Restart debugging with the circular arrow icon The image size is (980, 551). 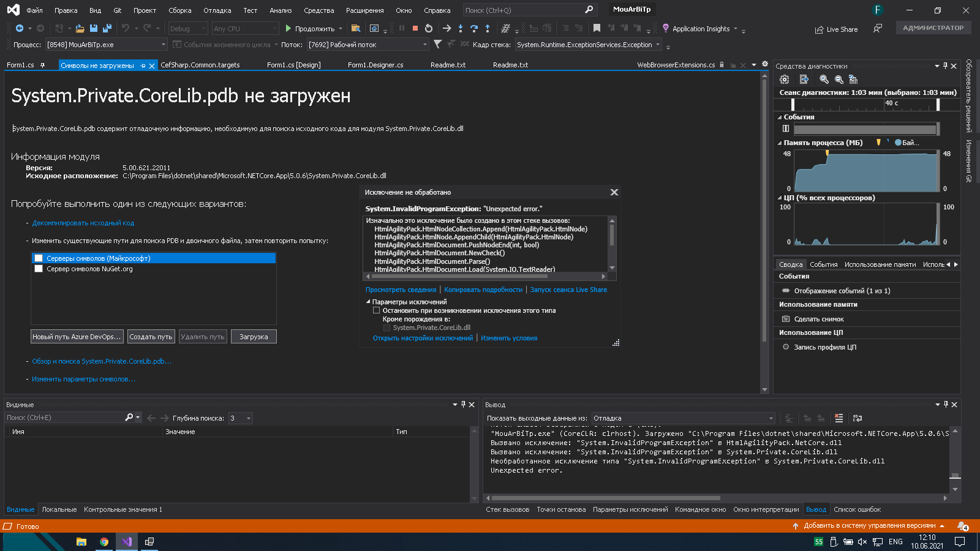click(x=429, y=28)
